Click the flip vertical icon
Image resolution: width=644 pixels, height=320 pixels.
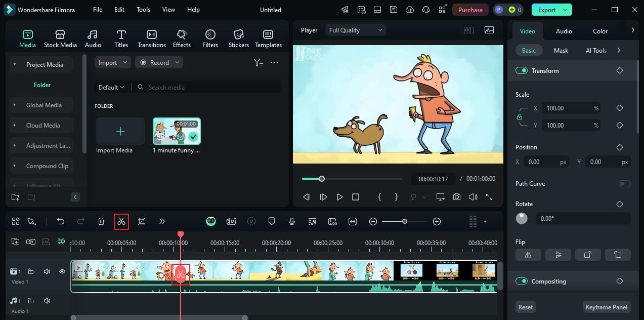tap(558, 255)
